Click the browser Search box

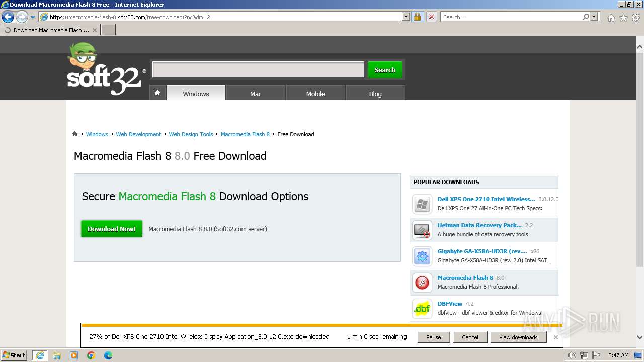pyautogui.click(x=511, y=17)
